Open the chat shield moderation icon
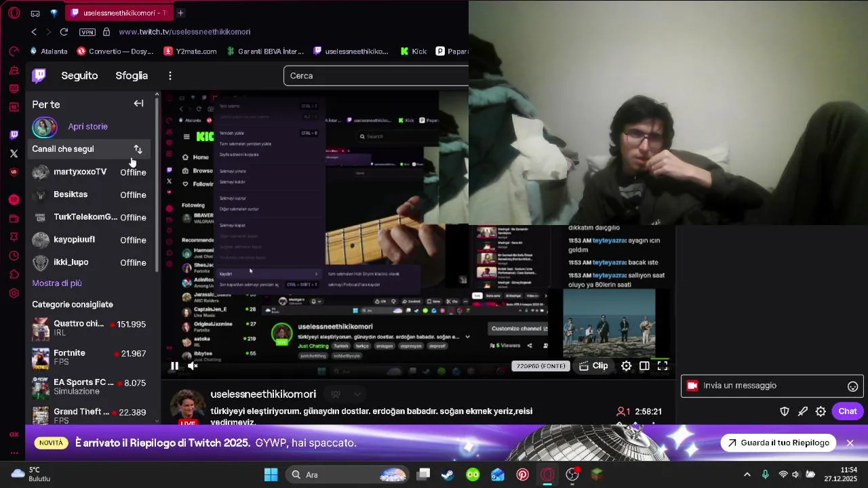 [785, 411]
